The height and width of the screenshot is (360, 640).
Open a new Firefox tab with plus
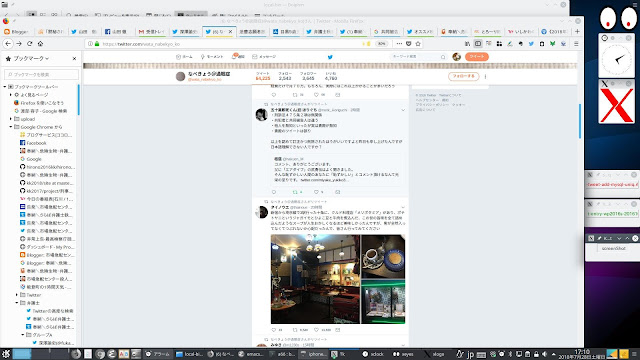pos(577,31)
